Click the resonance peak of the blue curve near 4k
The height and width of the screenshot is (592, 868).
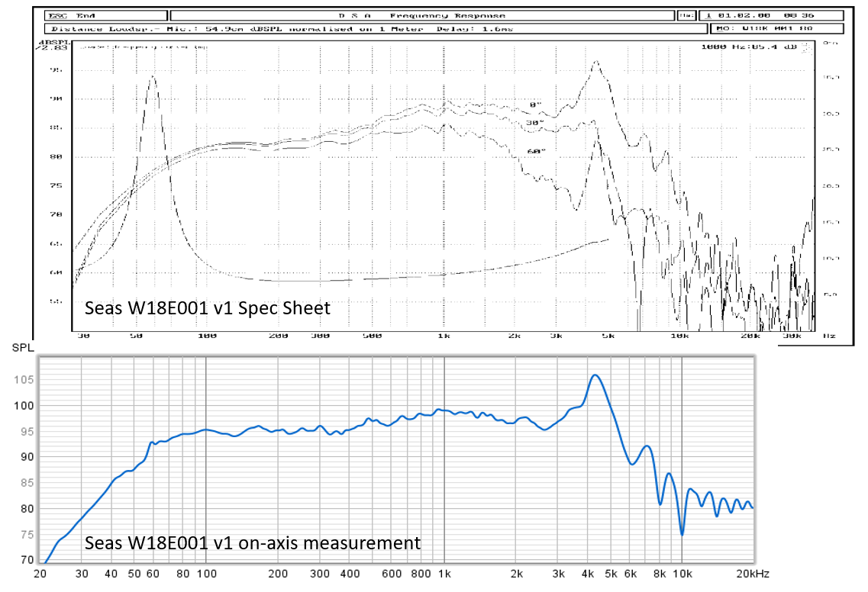[x=595, y=375]
